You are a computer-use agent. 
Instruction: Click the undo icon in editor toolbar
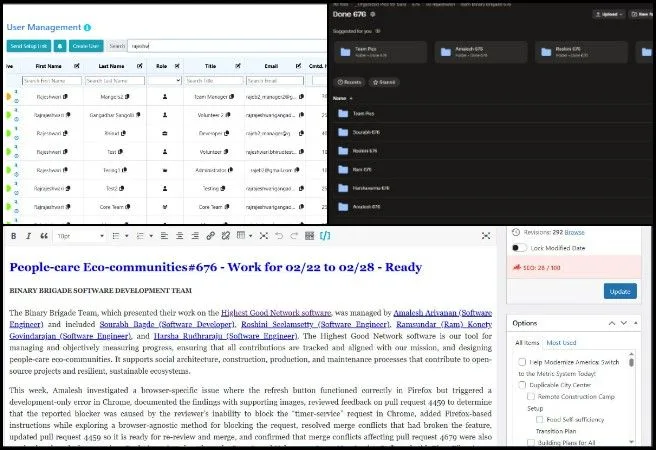coord(279,236)
